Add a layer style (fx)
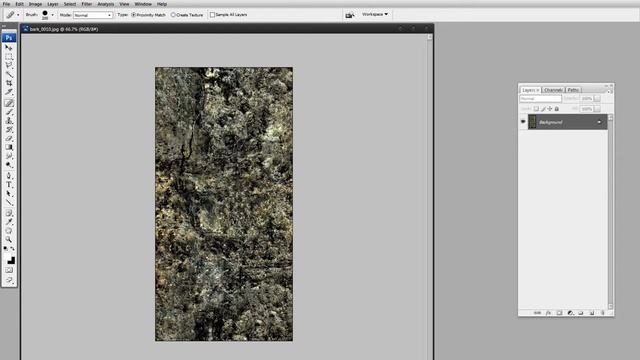This screenshot has width=640, height=360. (548, 313)
